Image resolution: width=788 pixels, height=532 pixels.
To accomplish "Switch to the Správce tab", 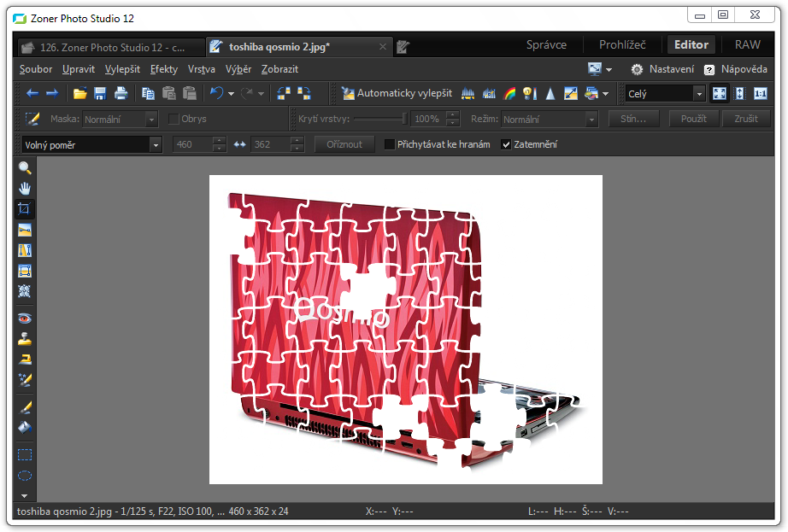I will [546, 44].
